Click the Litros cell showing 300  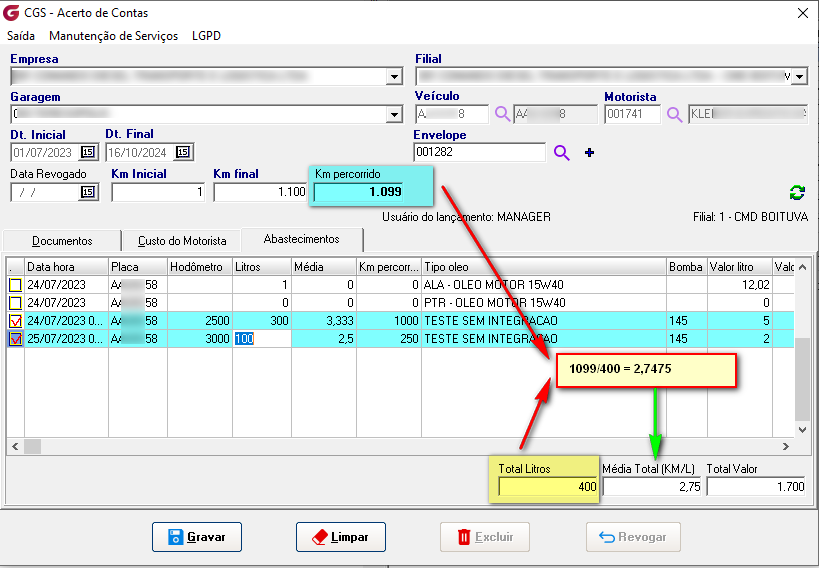[x=262, y=321]
